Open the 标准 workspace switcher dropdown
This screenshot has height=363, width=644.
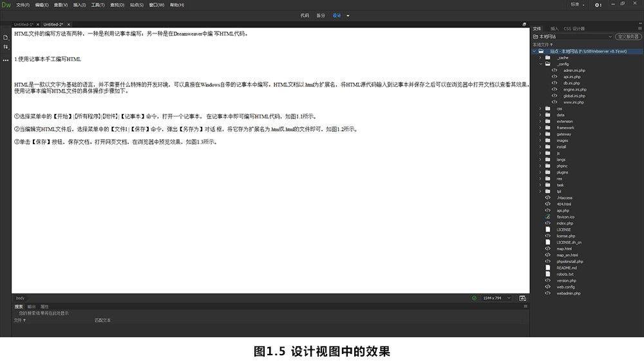point(578,5)
